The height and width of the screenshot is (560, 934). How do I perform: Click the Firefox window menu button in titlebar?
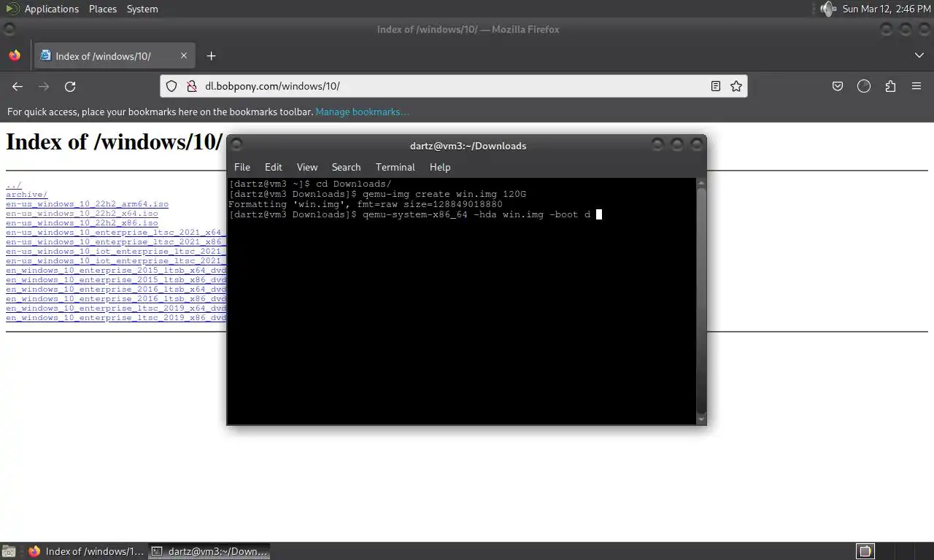pos(9,29)
